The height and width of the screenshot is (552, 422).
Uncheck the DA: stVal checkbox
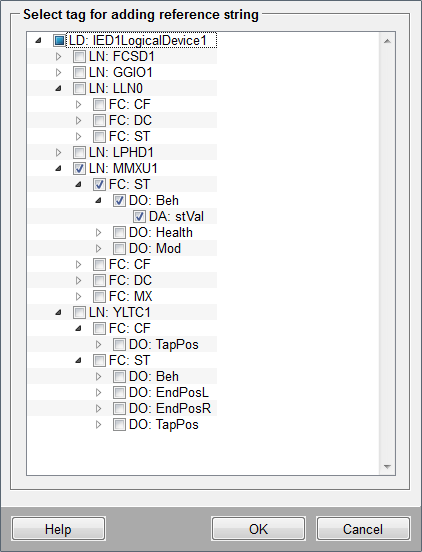(139, 217)
